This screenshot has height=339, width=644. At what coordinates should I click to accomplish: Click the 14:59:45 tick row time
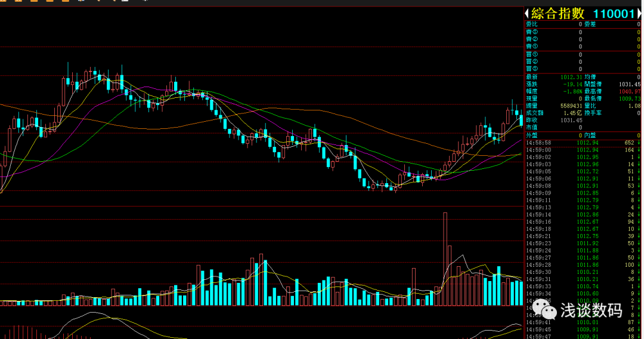click(538, 329)
